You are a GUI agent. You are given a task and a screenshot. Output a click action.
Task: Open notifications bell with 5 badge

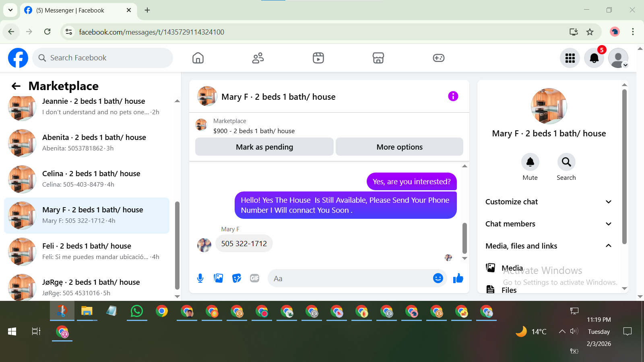coord(594,58)
